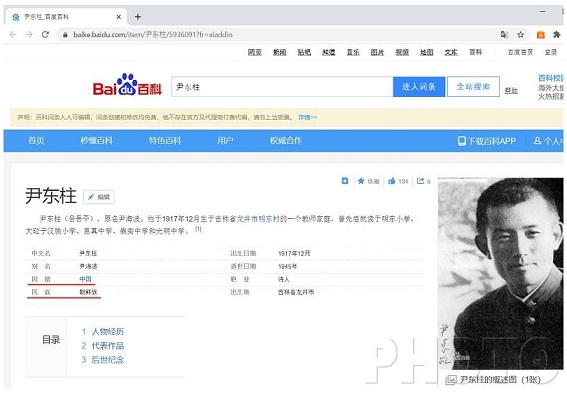Viewport: 567px width, 395px height.
Task: Open the 音乐 top link
Action: (x=353, y=52)
